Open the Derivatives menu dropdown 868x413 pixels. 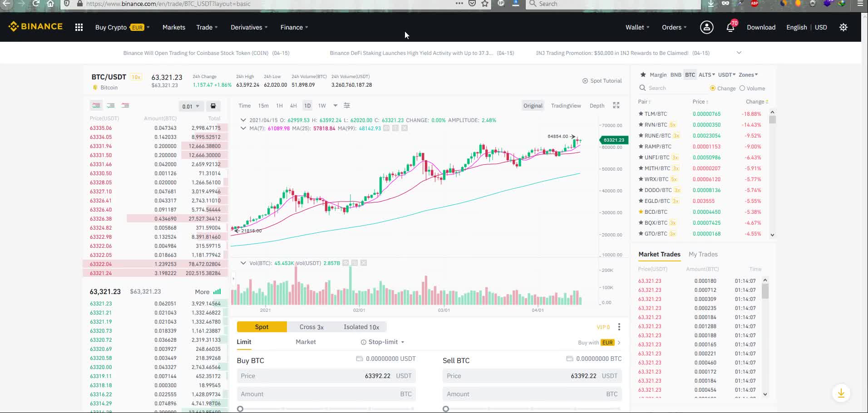point(249,27)
